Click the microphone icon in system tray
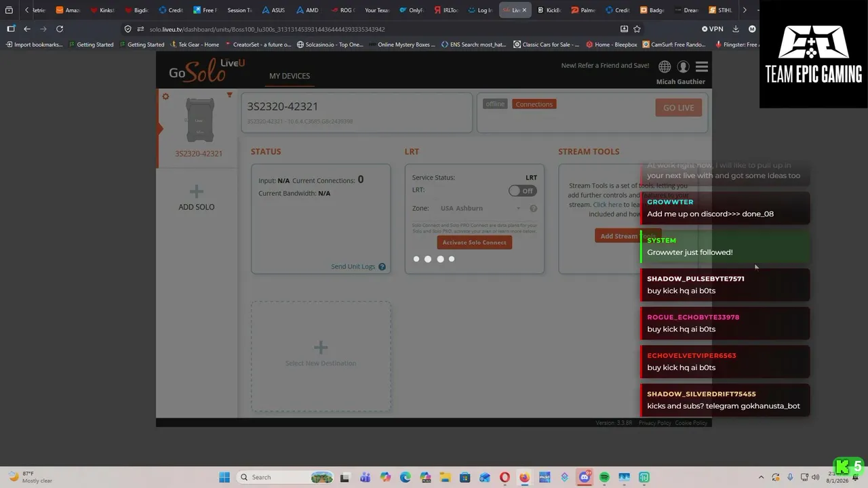The height and width of the screenshot is (488, 868). (x=790, y=477)
